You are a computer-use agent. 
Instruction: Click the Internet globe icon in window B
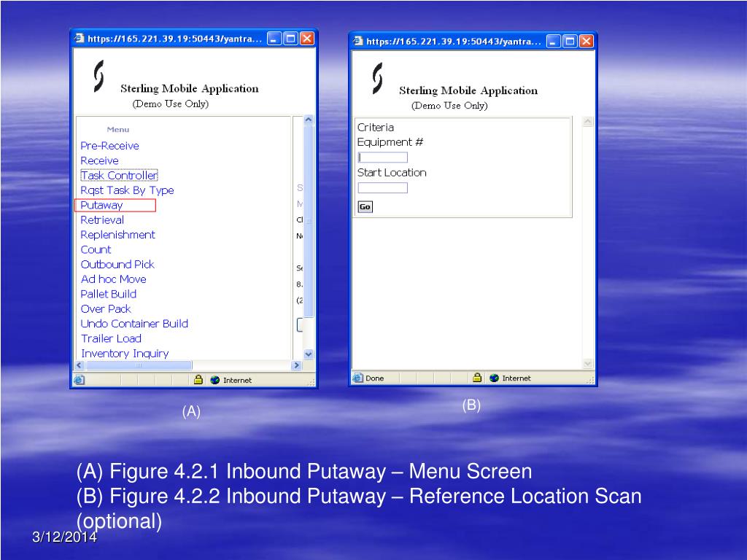[494, 378]
